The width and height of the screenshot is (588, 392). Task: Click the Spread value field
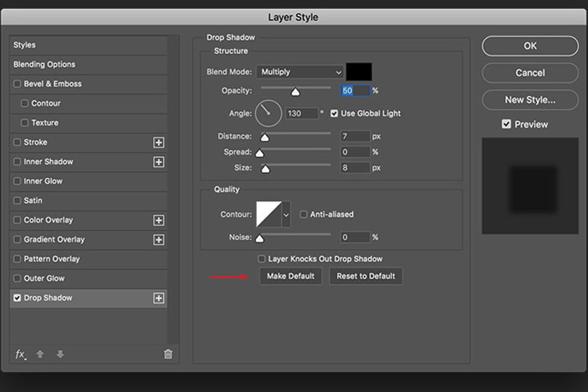click(355, 152)
